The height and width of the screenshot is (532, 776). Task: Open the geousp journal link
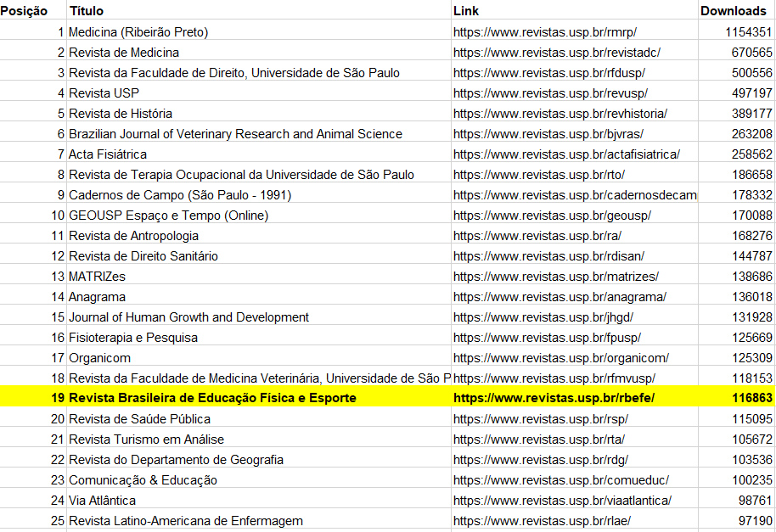(552, 215)
